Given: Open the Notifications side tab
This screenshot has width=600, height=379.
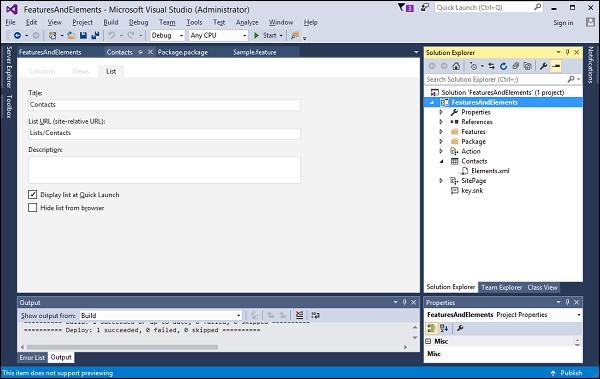Looking at the screenshot, I should click(590, 65).
